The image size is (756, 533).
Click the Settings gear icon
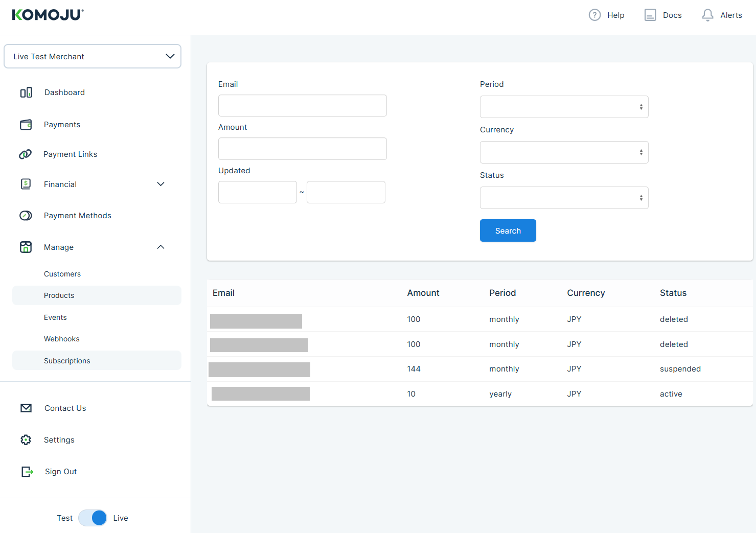[26, 439]
